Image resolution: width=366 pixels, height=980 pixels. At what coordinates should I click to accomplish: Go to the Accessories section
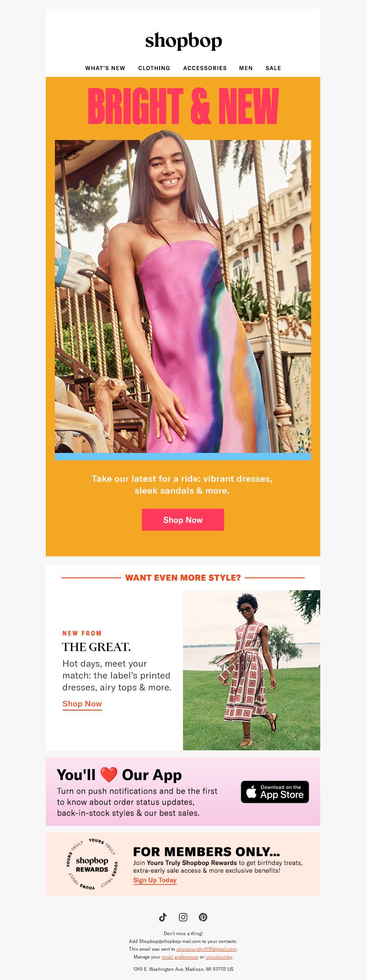205,68
